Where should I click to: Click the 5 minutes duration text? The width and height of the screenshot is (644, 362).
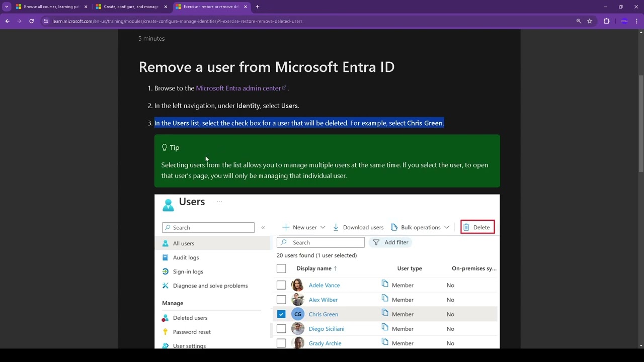click(x=151, y=39)
